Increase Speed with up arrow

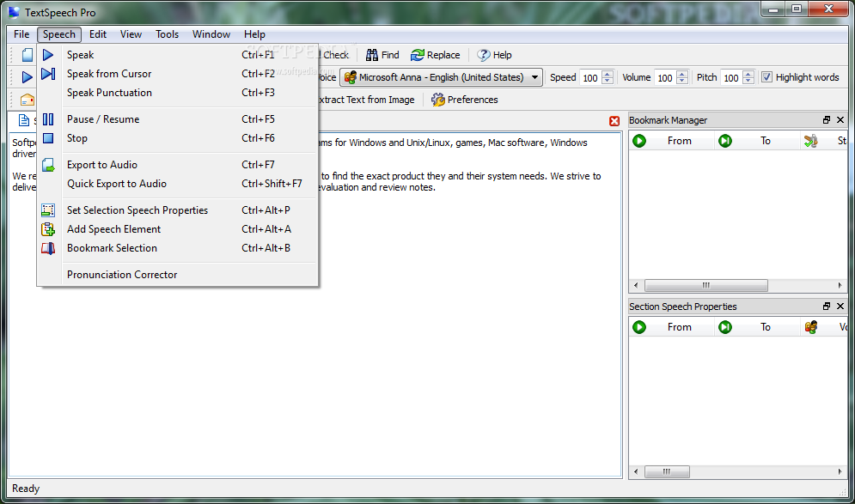click(x=608, y=74)
